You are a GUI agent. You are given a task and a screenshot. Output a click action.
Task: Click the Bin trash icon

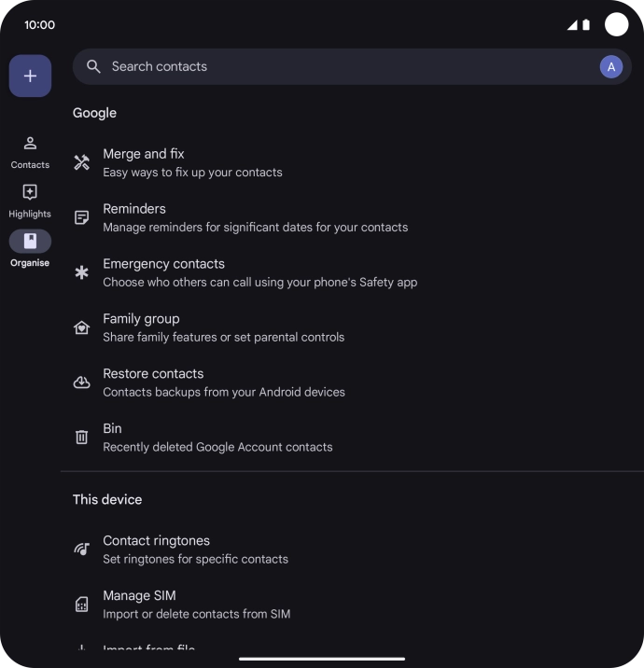[x=82, y=438]
